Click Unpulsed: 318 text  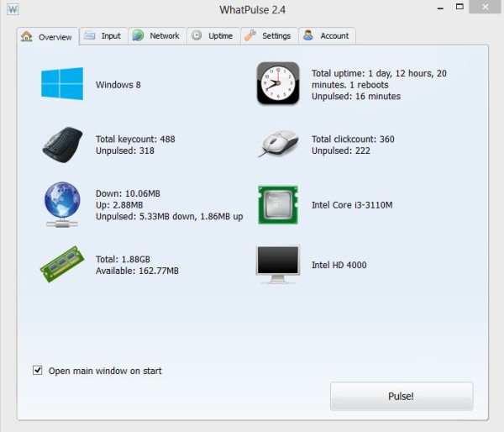tap(125, 150)
